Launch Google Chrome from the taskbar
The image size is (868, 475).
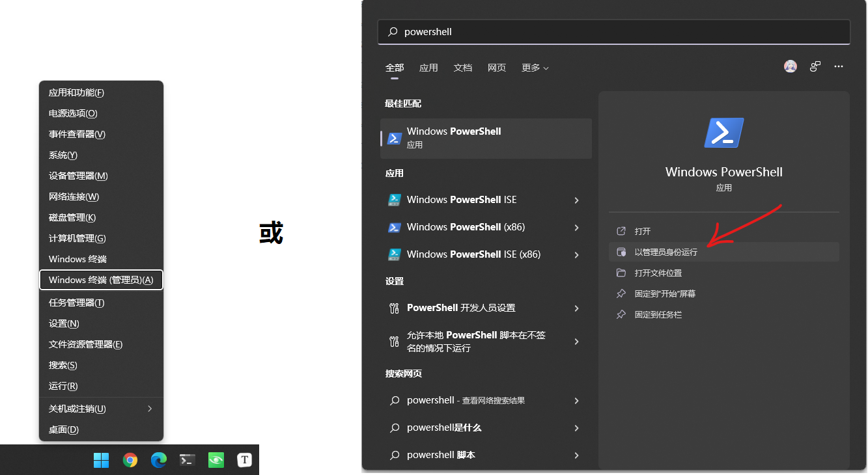coord(130,460)
